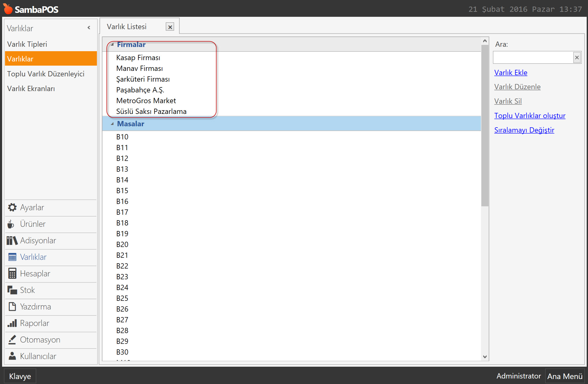Image resolution: width=588 pixels, height=384 pixels.
Task: Click the Yazdırma document icon
Action: click(12, 307)
